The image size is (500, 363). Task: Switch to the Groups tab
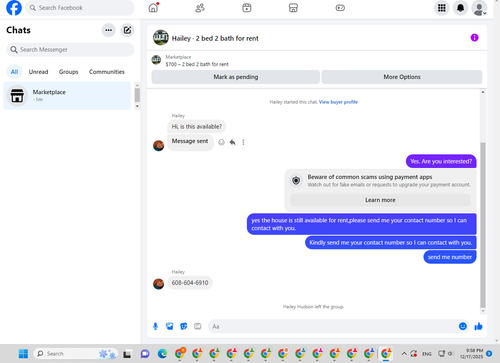tap(68, 72)
